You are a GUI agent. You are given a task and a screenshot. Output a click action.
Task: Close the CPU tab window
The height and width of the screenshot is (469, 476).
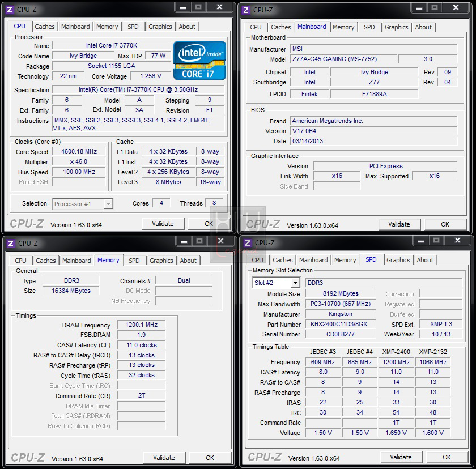[220, 7]
